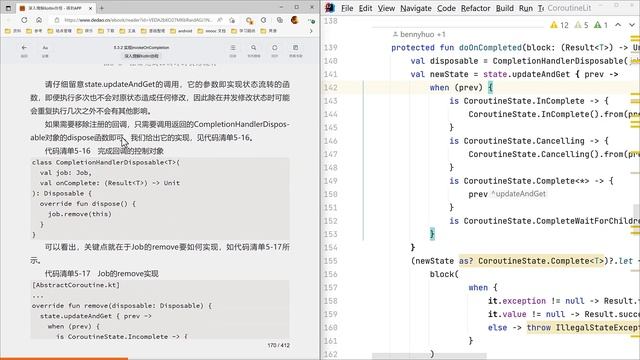Click 'job.remove(this)' in the ebook code
The width and height of the screenshot is (640, 360).
click(x=80, y=214)
